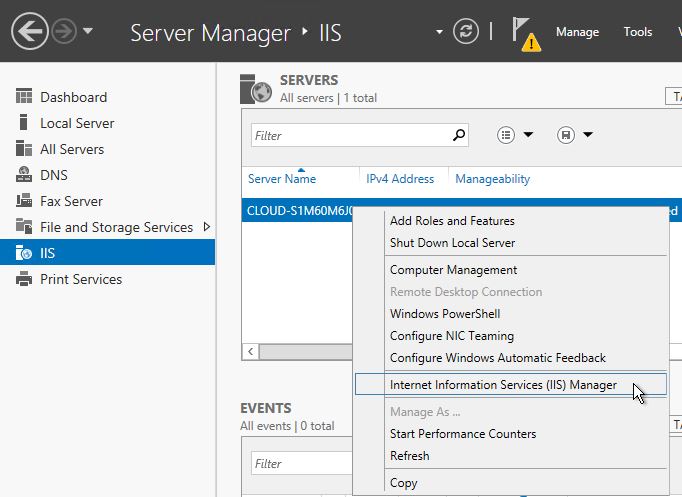Click the All Servers icon
The image size is (682, 497).
tap(24, 148)
